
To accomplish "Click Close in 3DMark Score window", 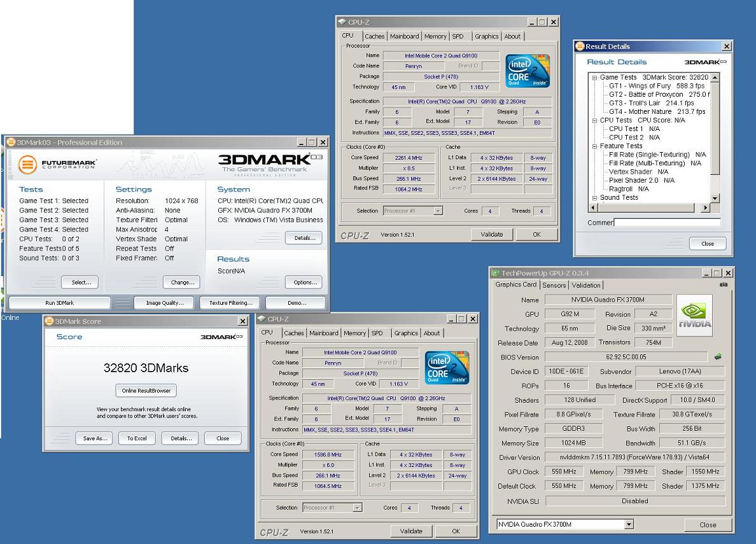I will (223, 438).
